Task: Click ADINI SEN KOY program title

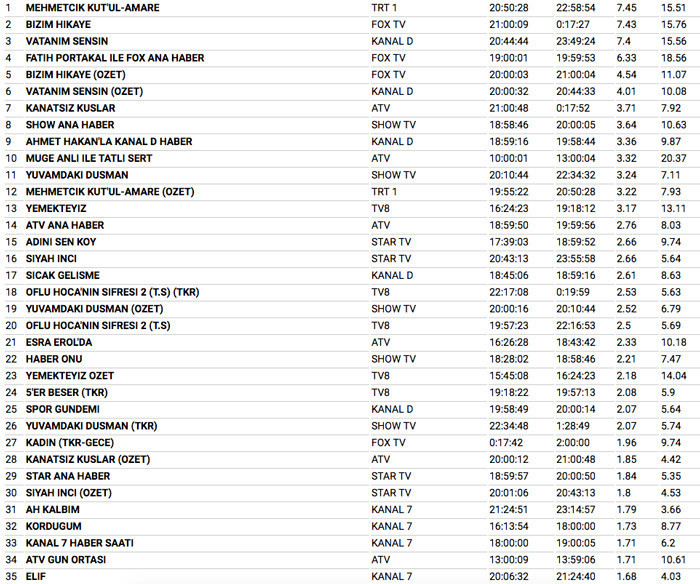Action: [x=61, y=242]
